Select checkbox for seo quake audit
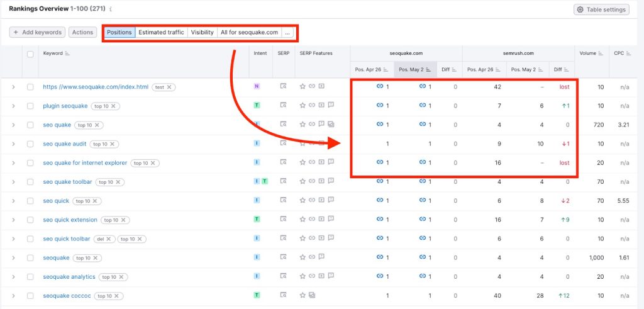644x309 pixels. pyautogui.click(x=30, y=144)
